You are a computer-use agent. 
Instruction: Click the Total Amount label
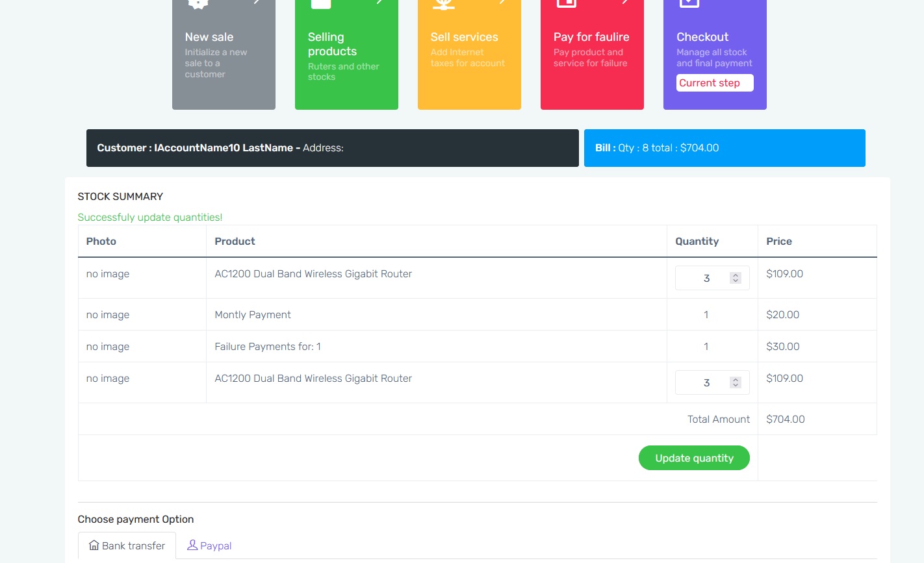(x=719, y=419)
